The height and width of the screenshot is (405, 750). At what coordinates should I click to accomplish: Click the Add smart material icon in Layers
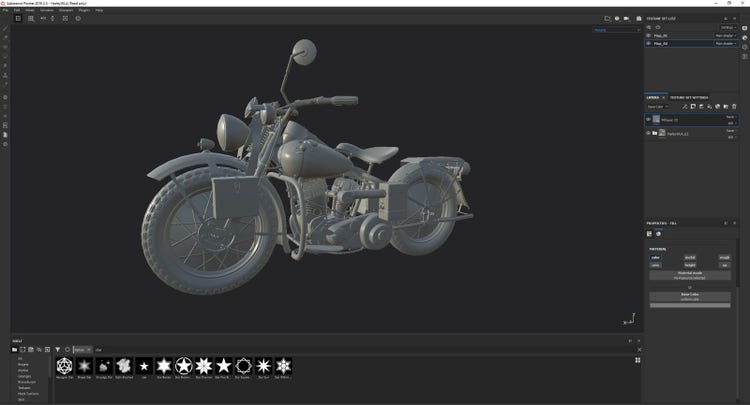717,107
